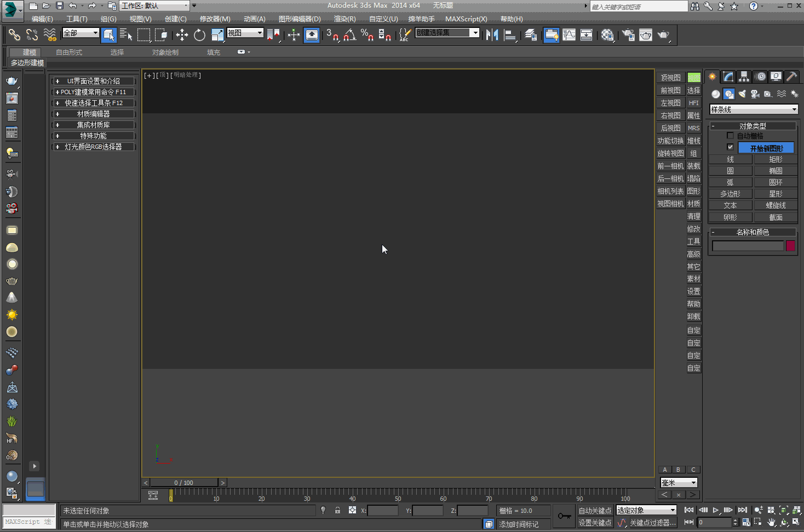Toggle 自动关键点 auto key mode
The height and width of the screenshot is (532, 804).
click(x=595, y=511)
